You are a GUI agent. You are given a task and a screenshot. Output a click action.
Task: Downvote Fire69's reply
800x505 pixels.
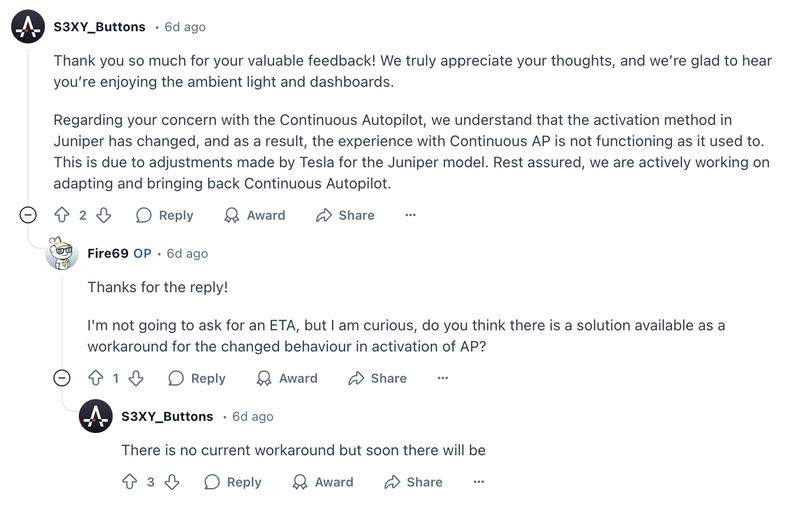(x=136, y=378)
